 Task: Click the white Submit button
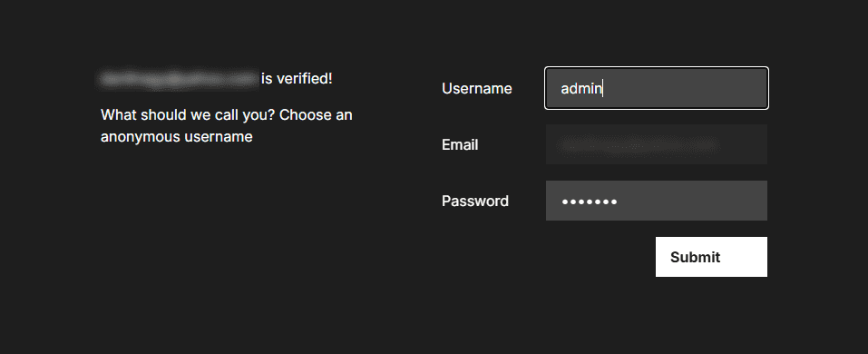[x=711, y=257]
